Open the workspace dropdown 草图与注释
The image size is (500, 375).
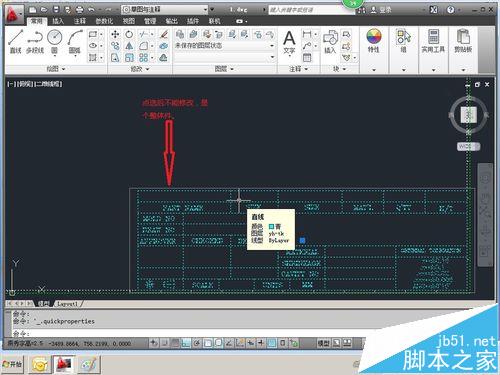165,10
